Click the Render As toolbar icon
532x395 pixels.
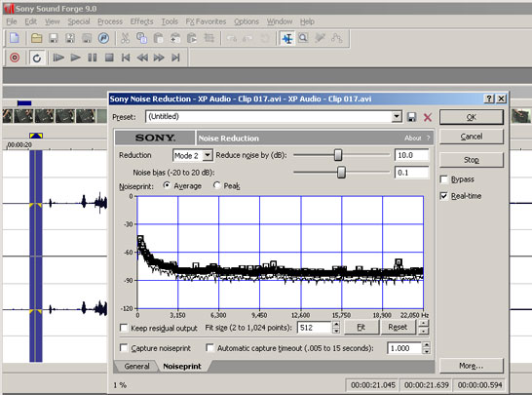[87, 38]
